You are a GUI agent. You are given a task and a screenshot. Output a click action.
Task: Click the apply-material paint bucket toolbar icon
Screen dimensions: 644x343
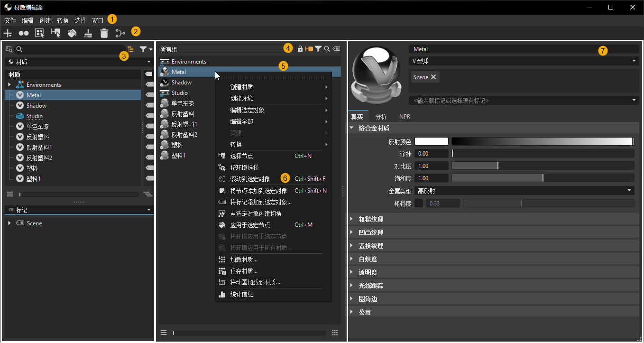pos(72,33)
